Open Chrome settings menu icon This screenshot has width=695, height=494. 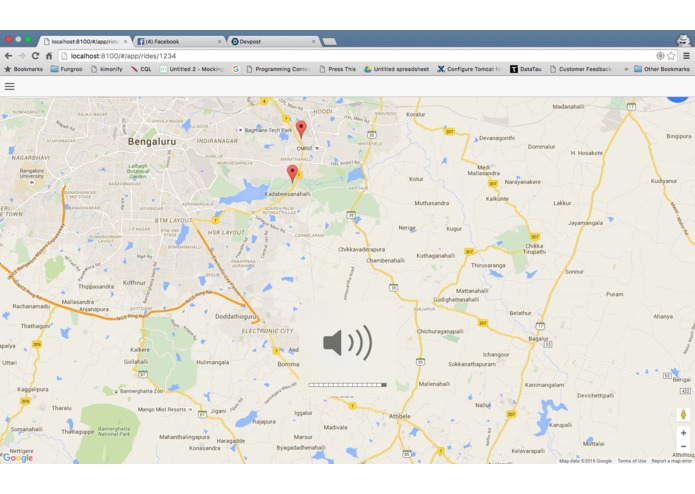[x=686, y=56]
